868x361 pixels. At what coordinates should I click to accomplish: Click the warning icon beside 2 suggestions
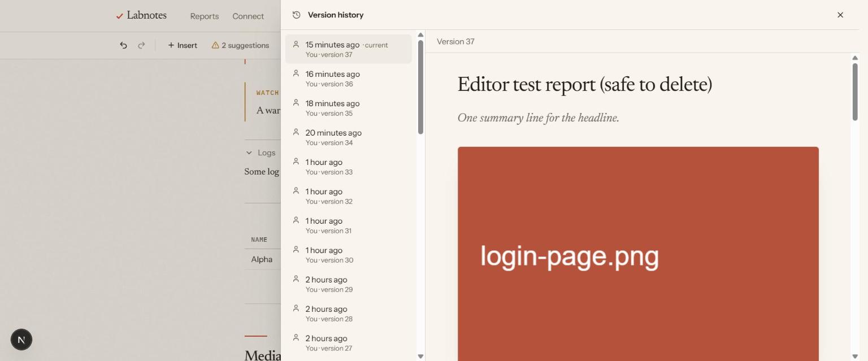215,45
